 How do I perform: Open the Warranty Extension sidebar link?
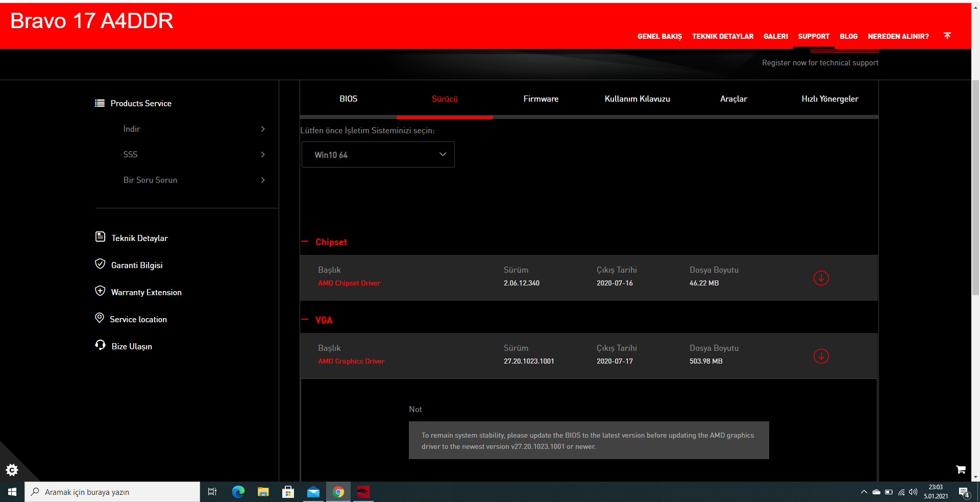tap(146, 292)
